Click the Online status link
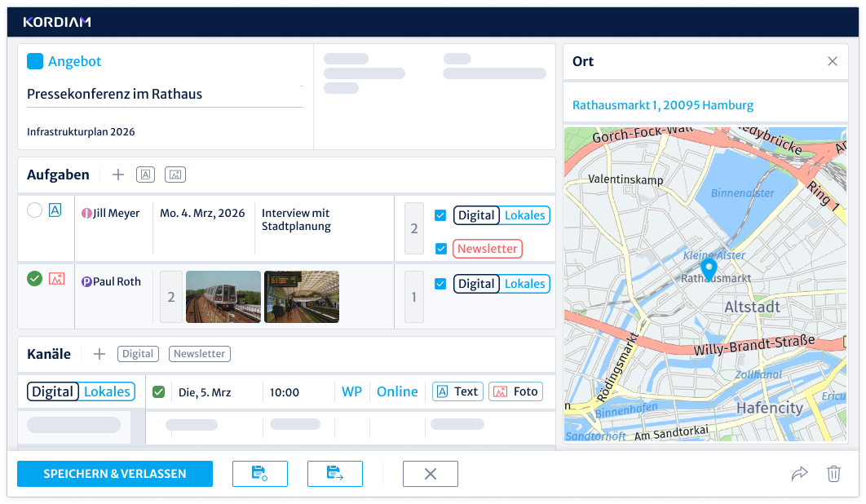866x504 pixels. 397,391
